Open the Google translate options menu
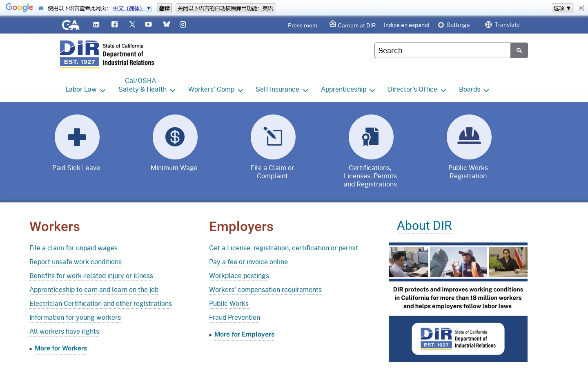Viewport: 588px width, 368px height. coord(562,8)
